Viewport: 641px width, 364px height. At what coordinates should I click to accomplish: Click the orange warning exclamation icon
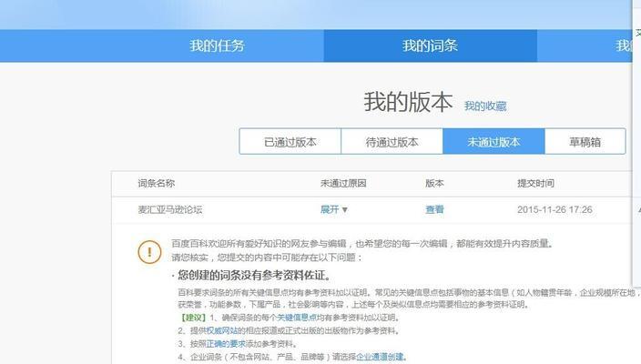(x=149, y=252)
